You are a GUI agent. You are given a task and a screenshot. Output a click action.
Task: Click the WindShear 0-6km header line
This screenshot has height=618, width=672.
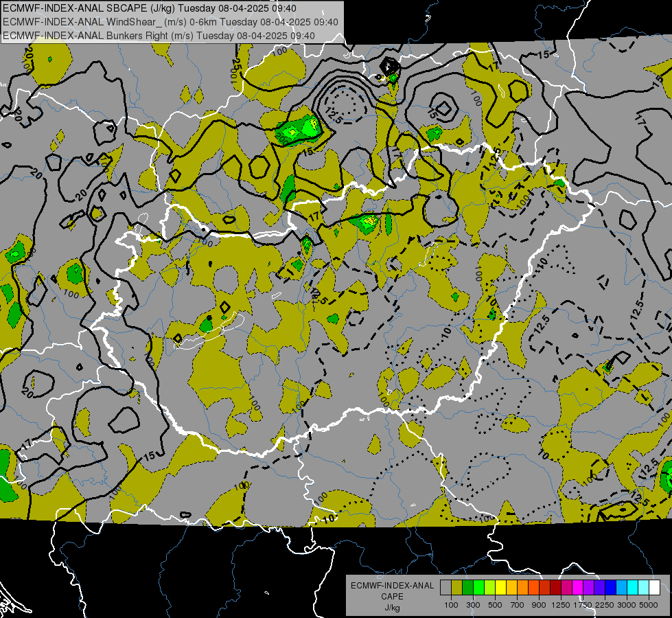(x=170, y=22)
